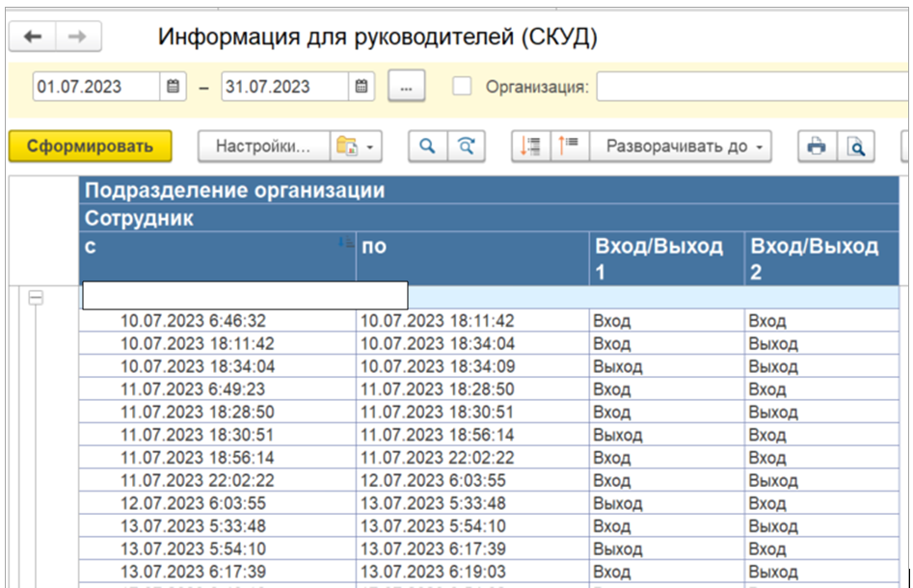Click the find magnifier icon in toolbar
This screenshot has width=913, height=588.
pyautogui.click(x=427, y=147)
